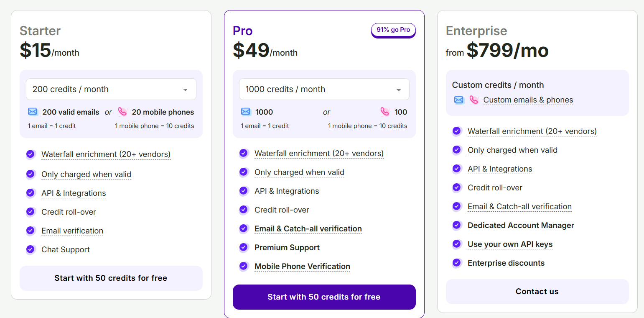
Task: Open the 200 credits / month dropdown
Action: point(111,89)
